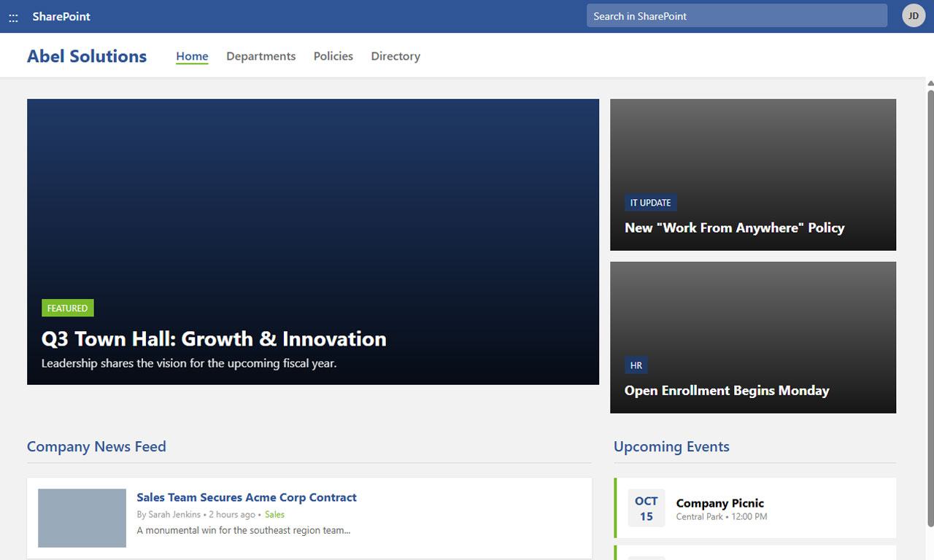Open the Work From Anywhere Policy article
The height and width of the screenshot is (560, 934).
pyautogui.click(x=734, y=227)
